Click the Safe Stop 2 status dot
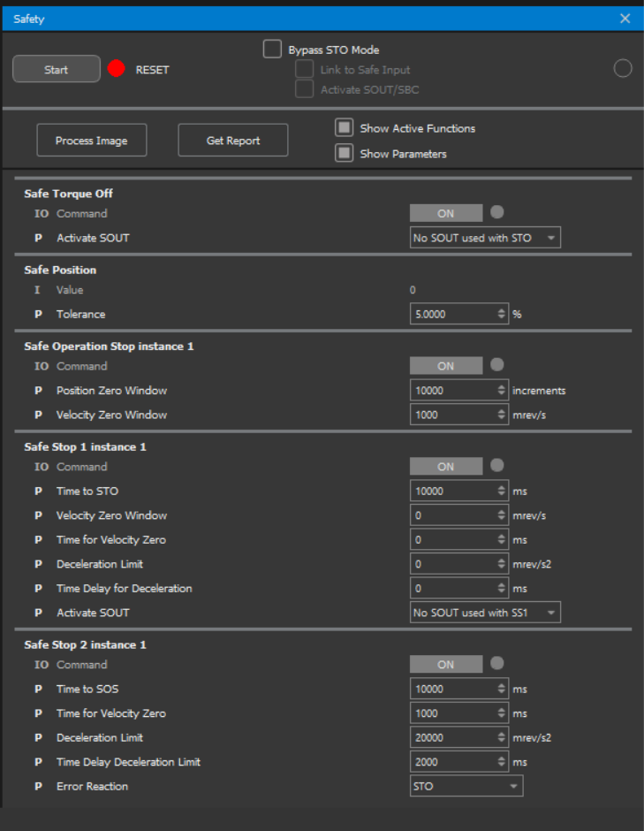 pos(497,664)
